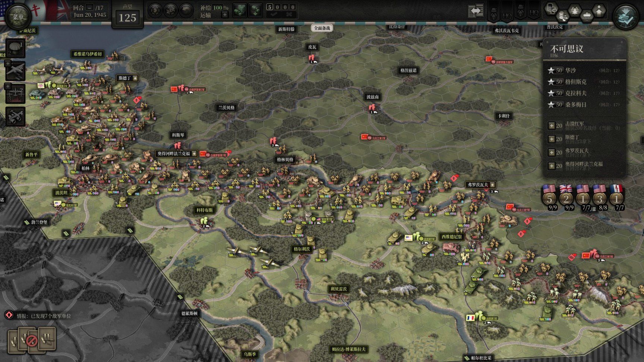The image size is (644, 362).
Task: Select the artillery gun icon in left sidebar
Action: (15, 117)
